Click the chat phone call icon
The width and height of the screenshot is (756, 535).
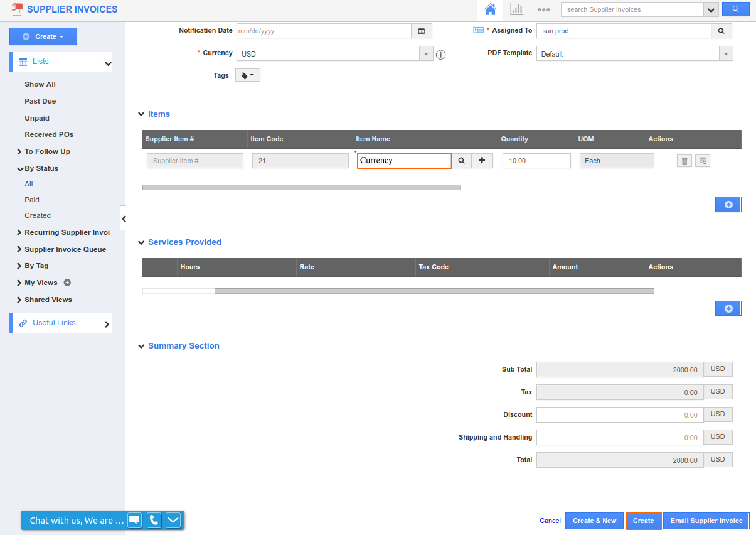pos(154,520)
